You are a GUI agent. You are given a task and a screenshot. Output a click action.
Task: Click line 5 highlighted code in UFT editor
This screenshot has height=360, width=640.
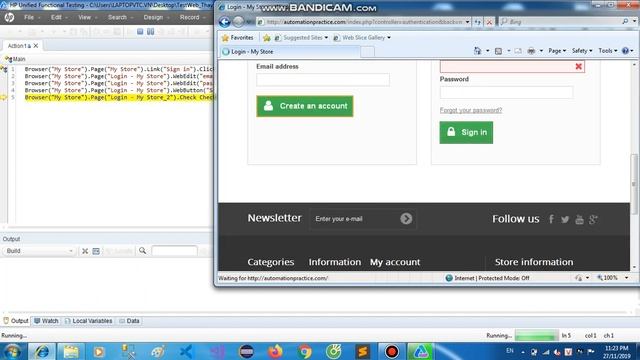tap(118, 98)
